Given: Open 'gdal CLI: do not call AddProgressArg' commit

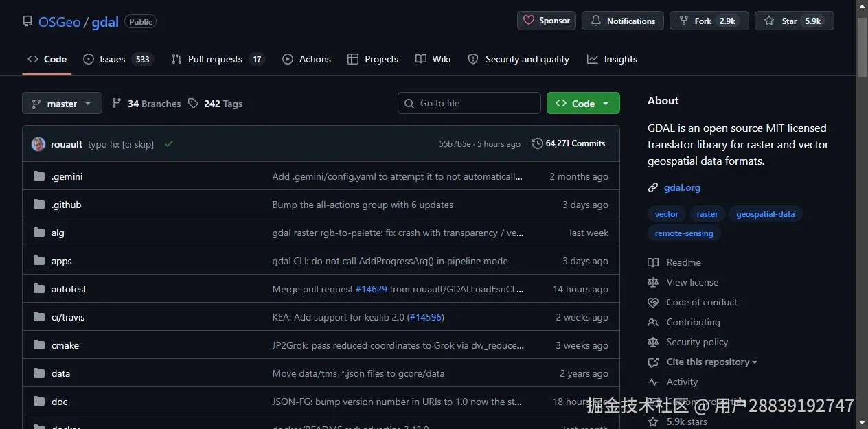Looking at the screenshot, I should click(390, 261).
